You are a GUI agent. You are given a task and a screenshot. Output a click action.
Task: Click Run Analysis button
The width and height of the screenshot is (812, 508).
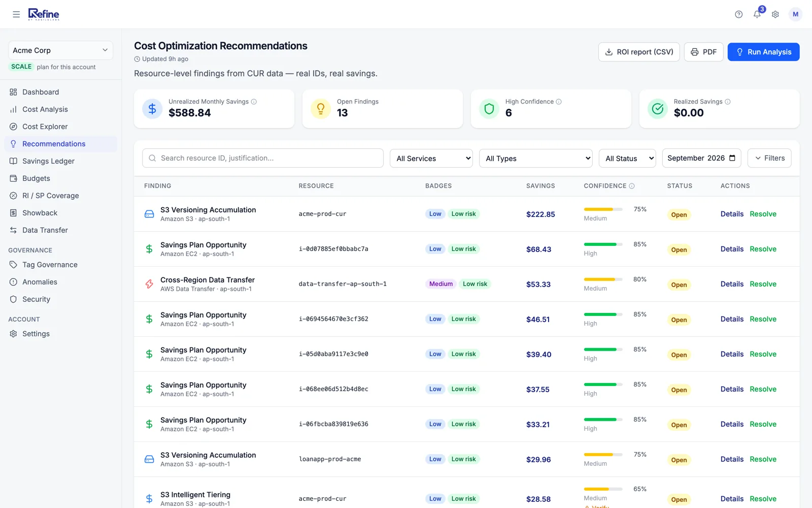(763, 52)
